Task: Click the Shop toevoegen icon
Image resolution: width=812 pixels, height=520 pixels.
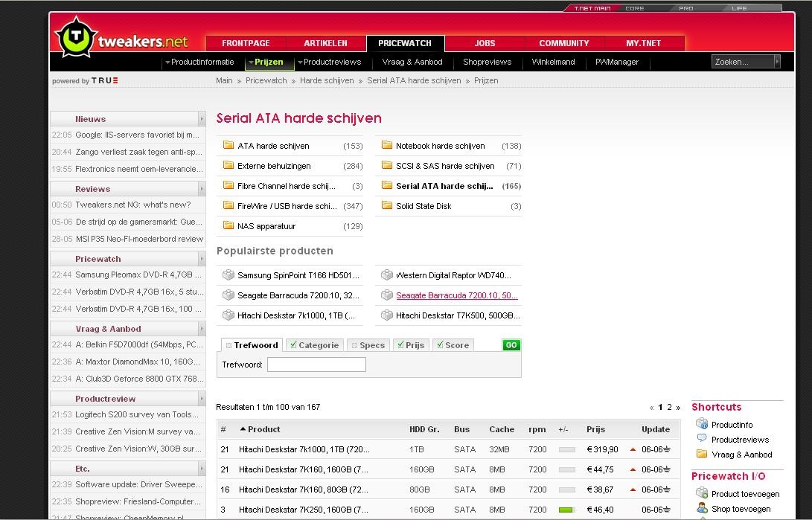Action: pyautogui.click(x=702, y=507)
